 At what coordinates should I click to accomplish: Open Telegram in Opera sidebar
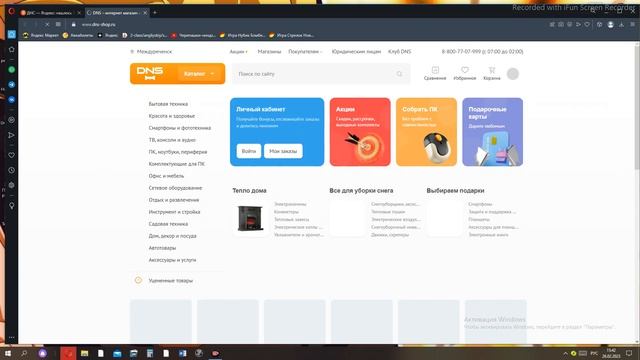click(11, 84)
